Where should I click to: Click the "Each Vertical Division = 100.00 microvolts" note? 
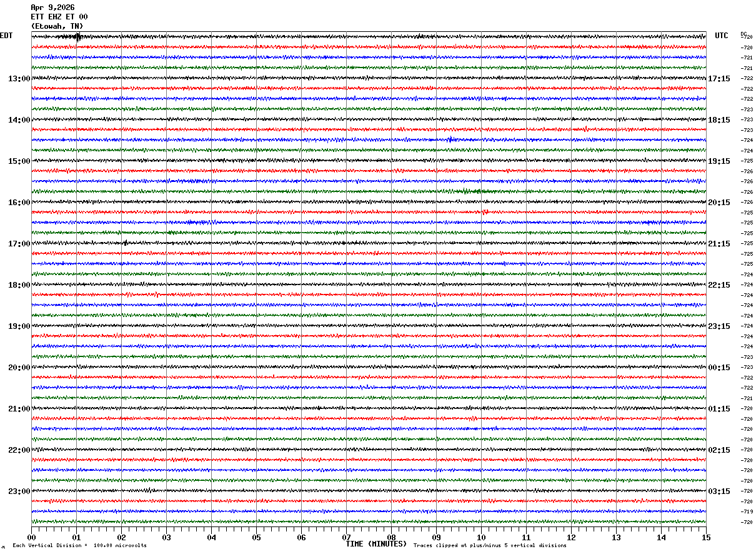pos(79,545)
